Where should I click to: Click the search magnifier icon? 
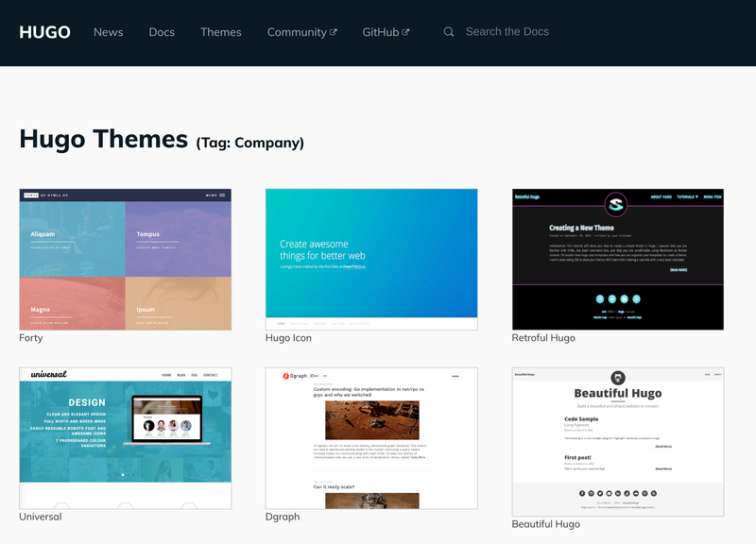(448, 31)
